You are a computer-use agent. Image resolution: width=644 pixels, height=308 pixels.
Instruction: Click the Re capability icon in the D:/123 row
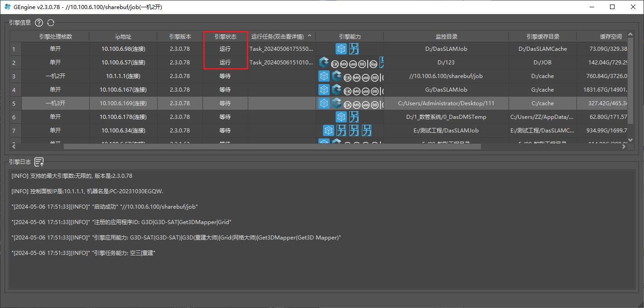374,64
